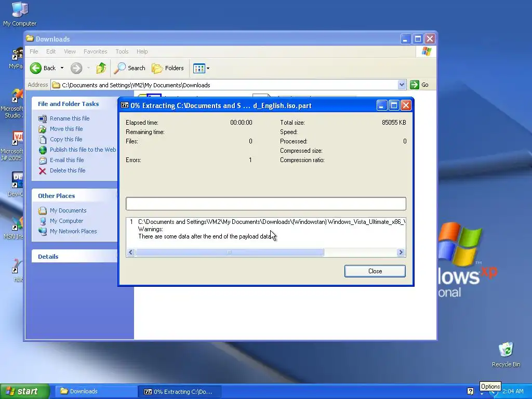Screen dimensions: 532x399
Task: Open My Computer in Other Places
Action: pyautogui.click(x=66, y=221)
